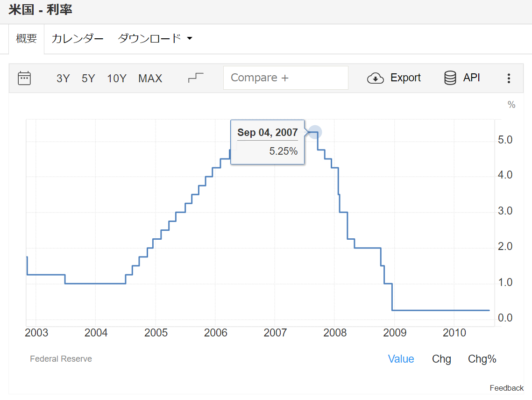Open the ダウンロード menu label
The height and width of the screenshot is (400, 532).
coord(149,39)
